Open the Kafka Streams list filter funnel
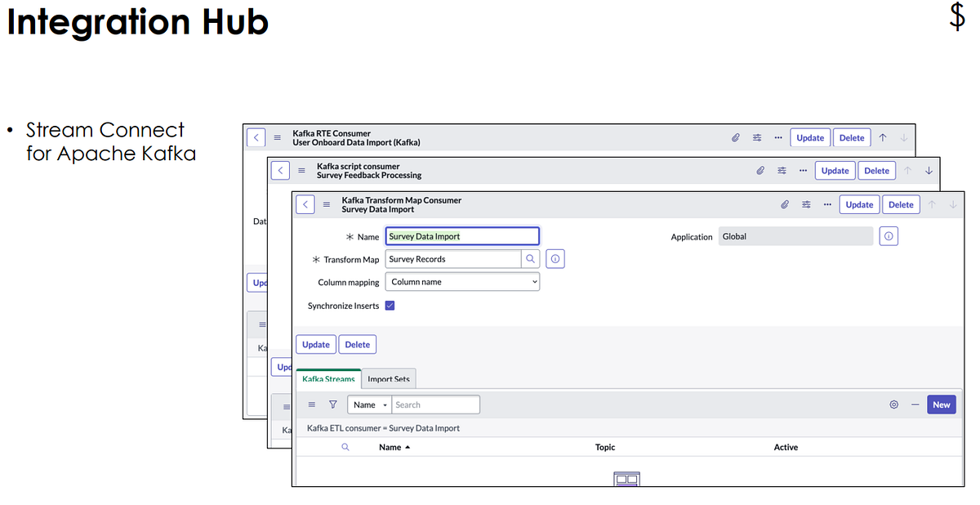 click(x=332, y=404)
